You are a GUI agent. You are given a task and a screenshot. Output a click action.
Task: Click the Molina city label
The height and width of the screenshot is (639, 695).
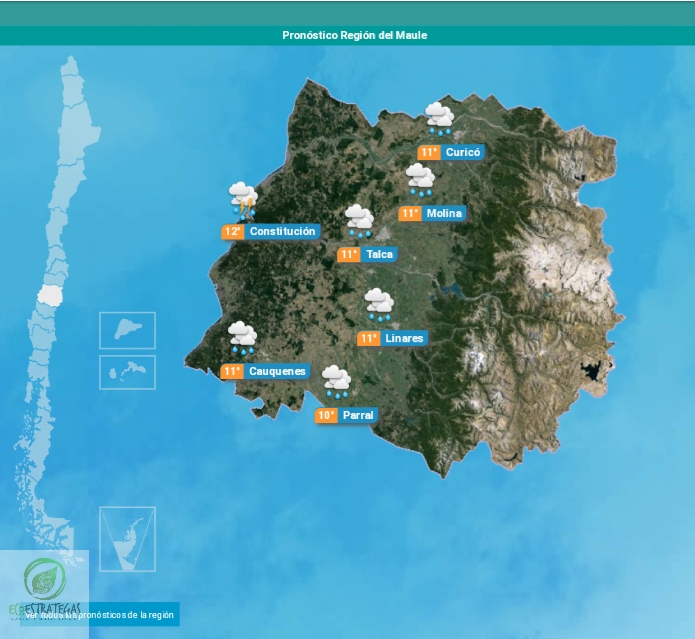click(443, 214)
